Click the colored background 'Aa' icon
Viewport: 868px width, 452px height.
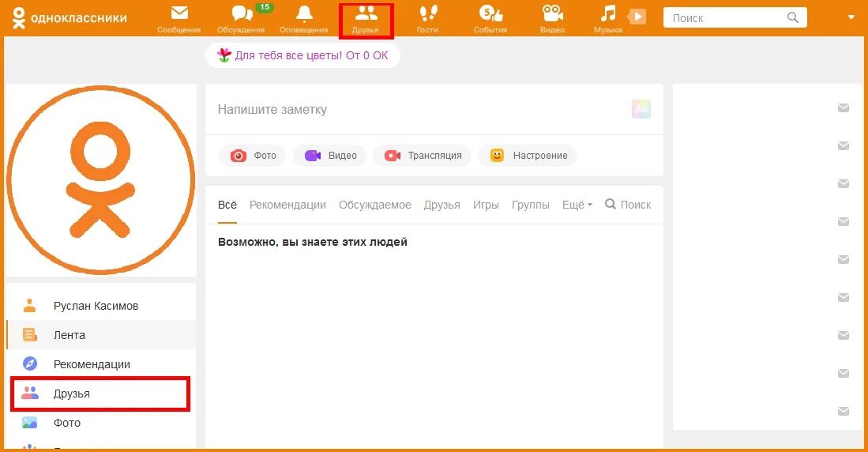tap(641, 109)
